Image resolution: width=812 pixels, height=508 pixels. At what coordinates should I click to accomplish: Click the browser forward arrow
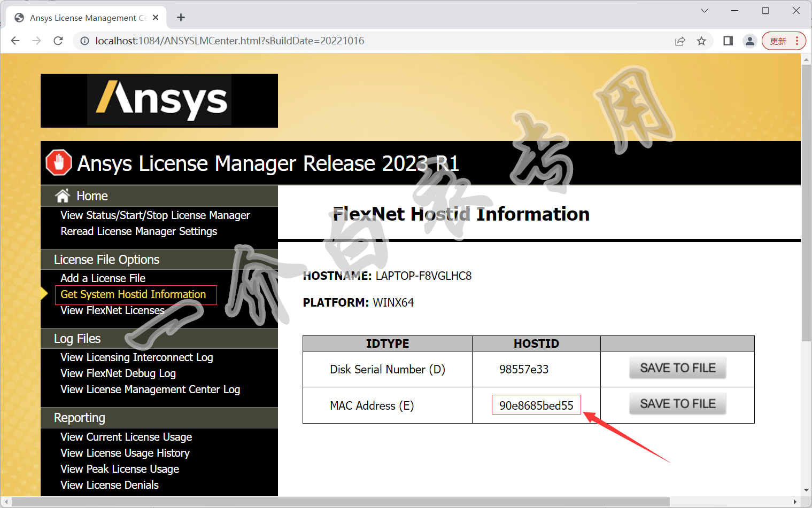point(37,41)
